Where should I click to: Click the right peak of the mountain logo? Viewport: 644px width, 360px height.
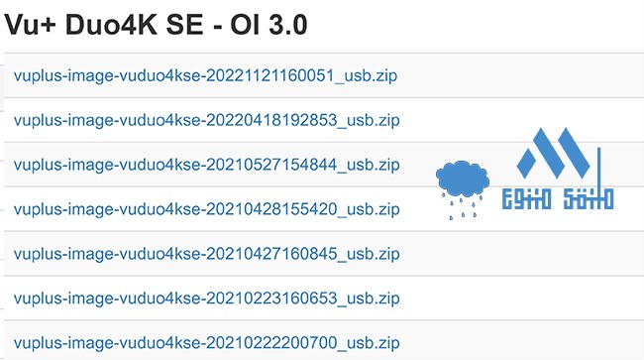click(x=574, y=153)
